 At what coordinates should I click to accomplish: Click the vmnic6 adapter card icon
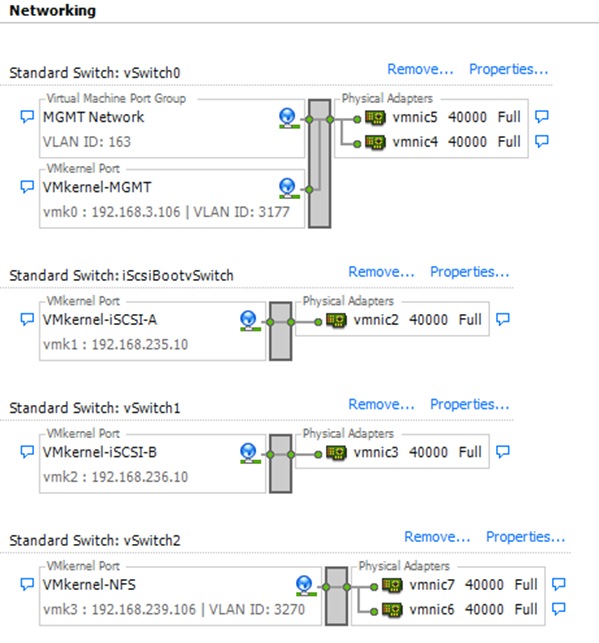[x=392, y=610]
